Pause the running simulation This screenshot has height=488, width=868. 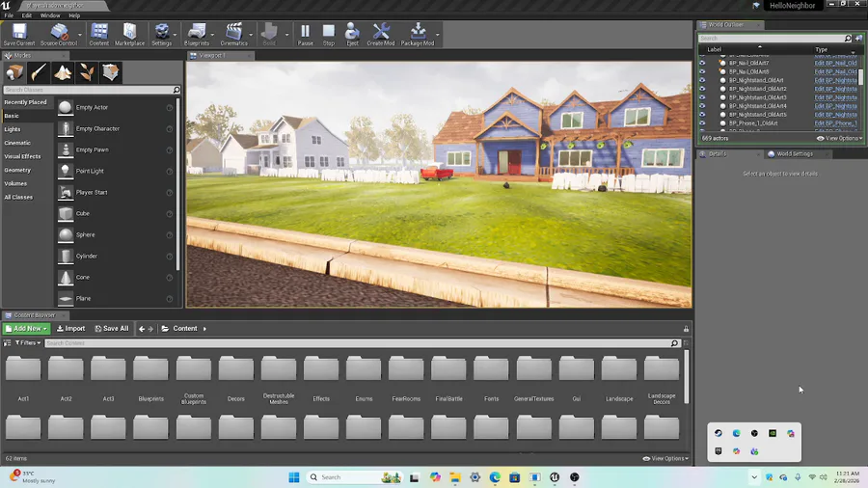[305, 31]
